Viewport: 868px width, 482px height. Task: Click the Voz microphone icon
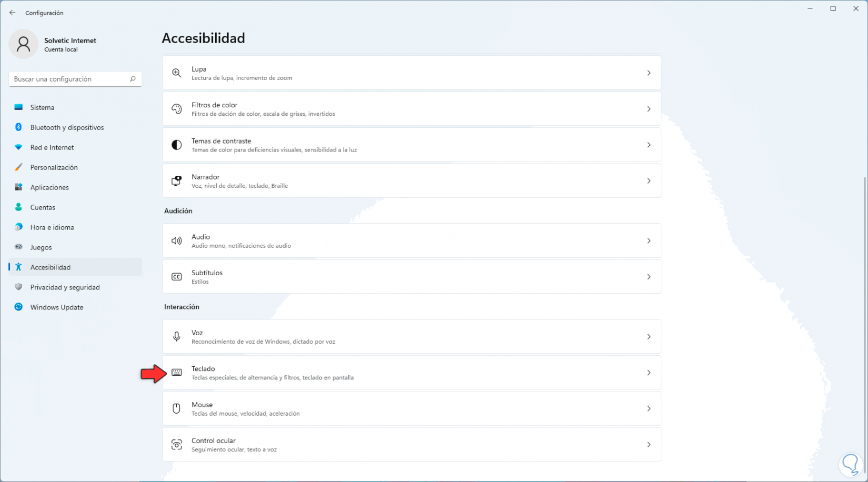(177, 337)
